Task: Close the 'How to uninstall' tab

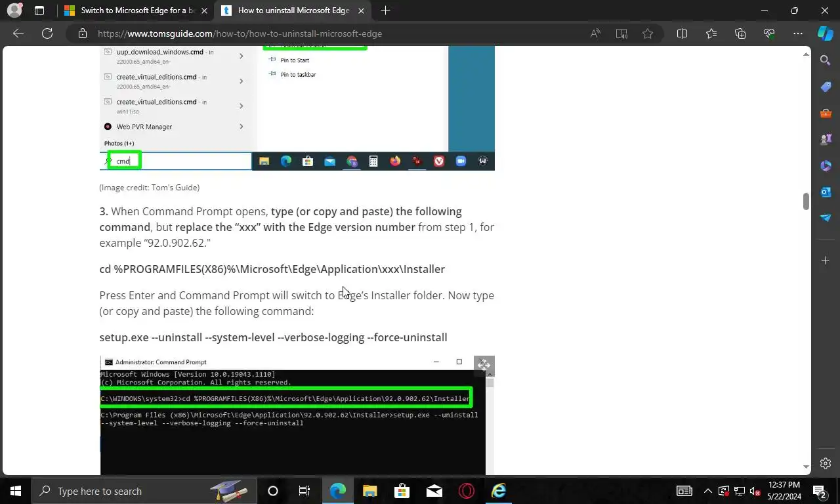Action: [x=361, y=10]
